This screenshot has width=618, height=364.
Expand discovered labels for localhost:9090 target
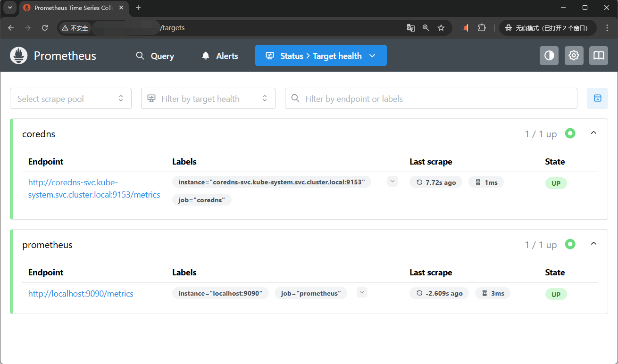click(x=362, y=292)
